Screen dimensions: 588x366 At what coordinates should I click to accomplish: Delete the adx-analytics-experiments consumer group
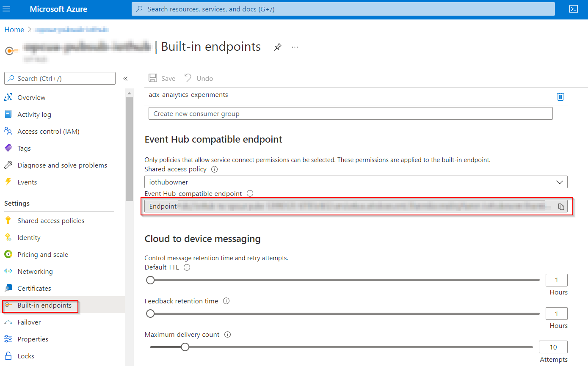[560, 96]
